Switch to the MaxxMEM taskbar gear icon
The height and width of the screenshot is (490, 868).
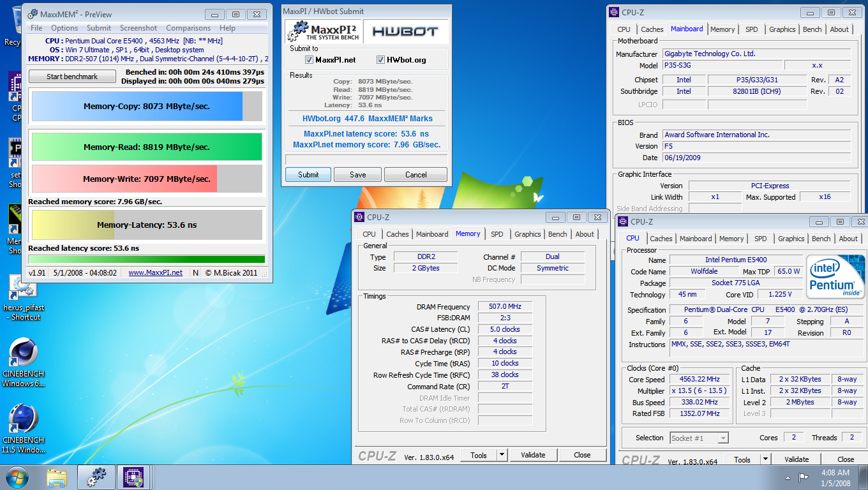click(x=96, y=477)
